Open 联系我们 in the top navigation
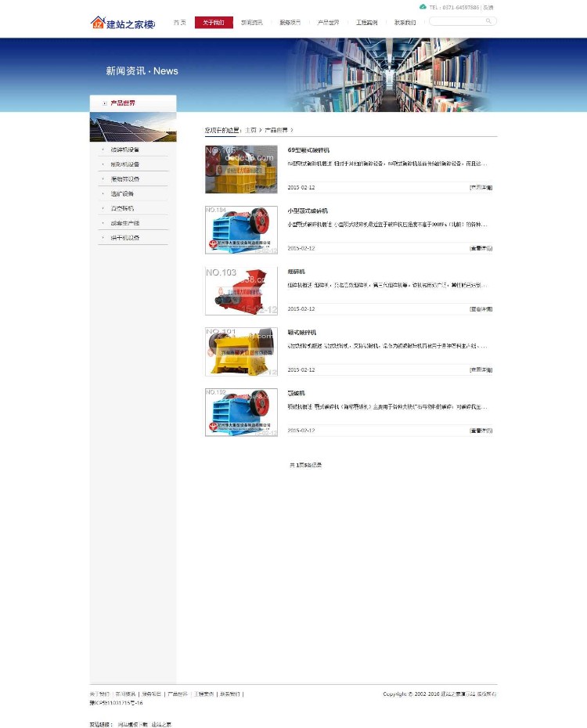This screenshot has width=587, height=728. pos(405,22)
